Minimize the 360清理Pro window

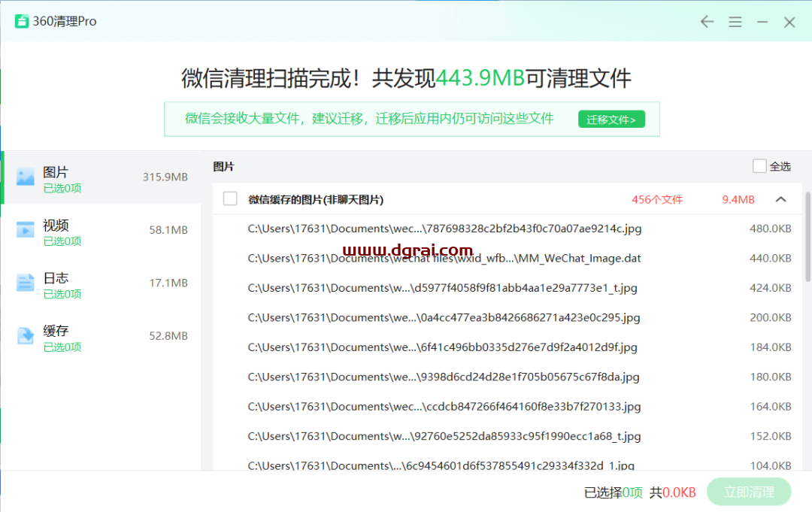click(762, 22)
